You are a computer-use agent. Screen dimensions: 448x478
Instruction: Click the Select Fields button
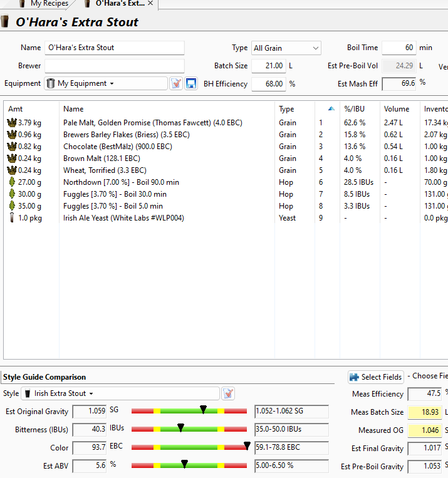[x=376, y=377]
